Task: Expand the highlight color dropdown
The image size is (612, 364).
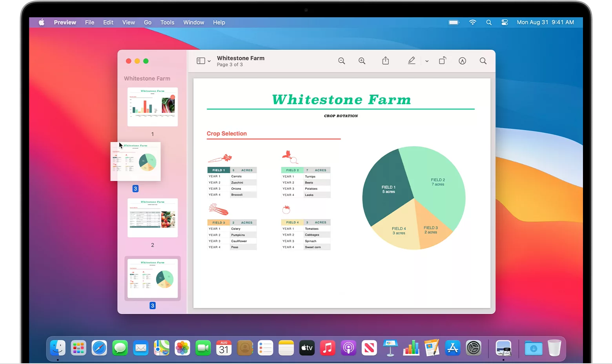Action: click(427, 61)
